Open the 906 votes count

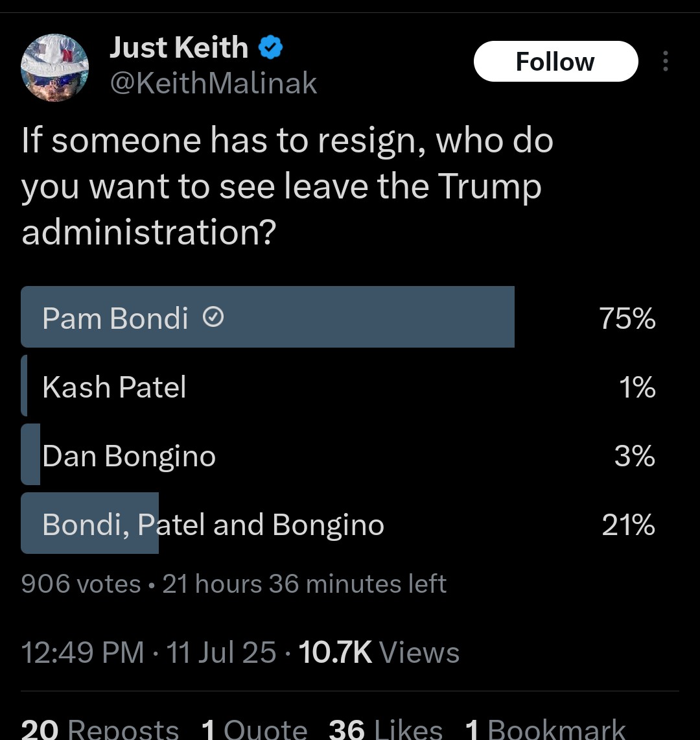[80, 584]
